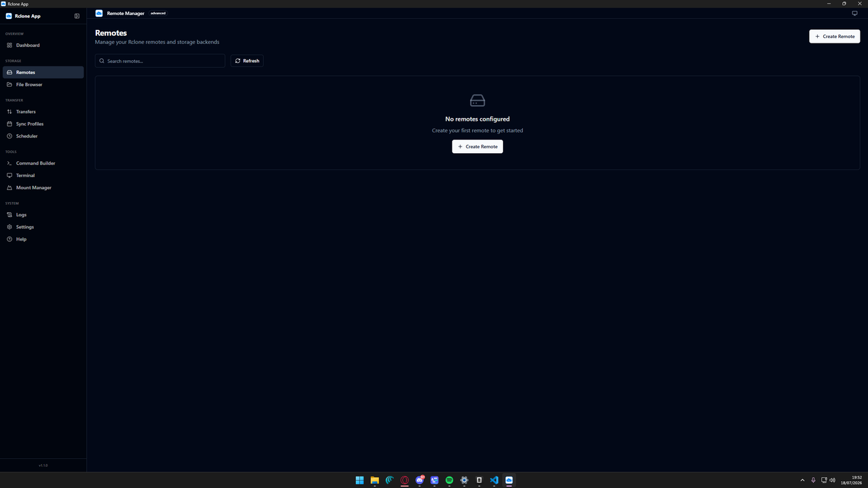Select Remotes in the sidebar
868x488 pixels.
[x=43, y=73]
